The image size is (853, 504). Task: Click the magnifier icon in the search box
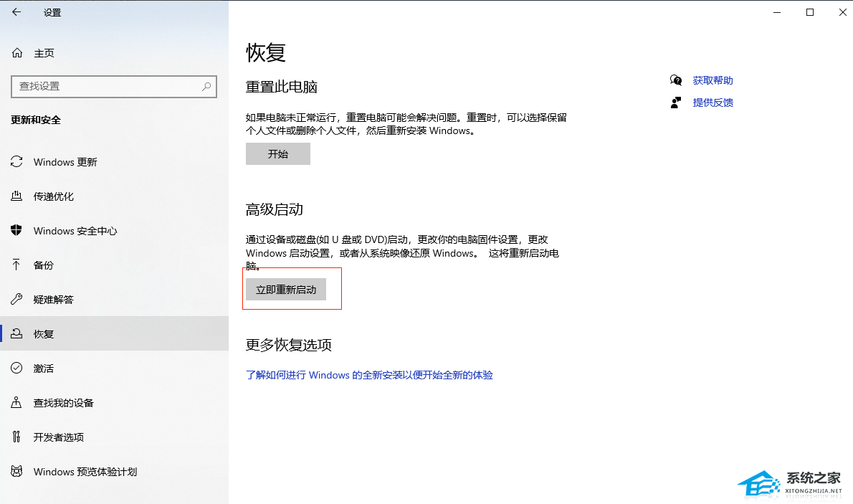click(x=206, y=87)
